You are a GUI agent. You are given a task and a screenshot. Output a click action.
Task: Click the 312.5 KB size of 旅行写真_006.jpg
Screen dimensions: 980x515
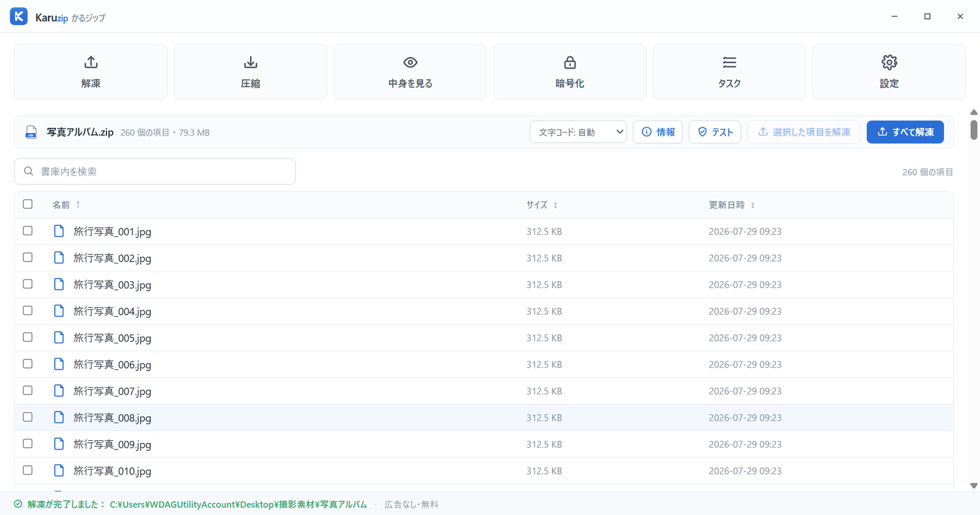point(544,364)
